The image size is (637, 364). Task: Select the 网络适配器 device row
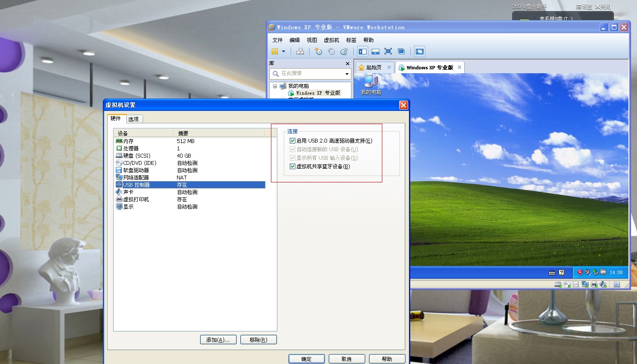pos(190,177)
